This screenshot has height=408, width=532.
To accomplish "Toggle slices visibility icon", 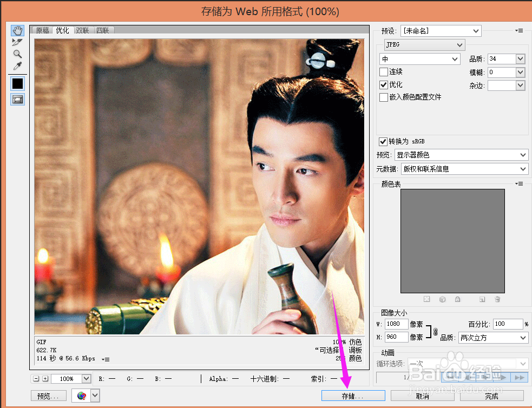I will point(17,100).
